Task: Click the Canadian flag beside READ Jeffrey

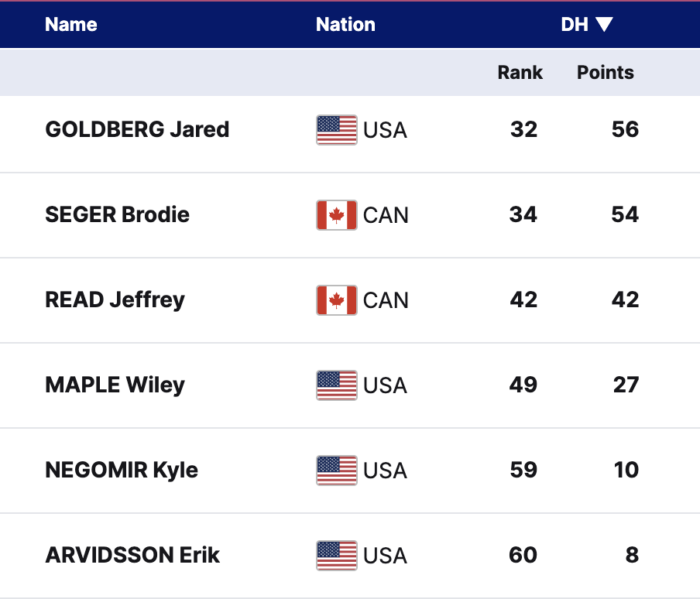Action: coord(336,300)
